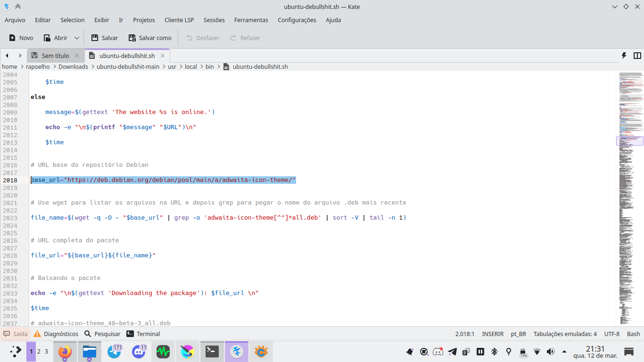644x362 pixels.
Task: Click the Salvar como toolbar button
Action: click(150, 38)
